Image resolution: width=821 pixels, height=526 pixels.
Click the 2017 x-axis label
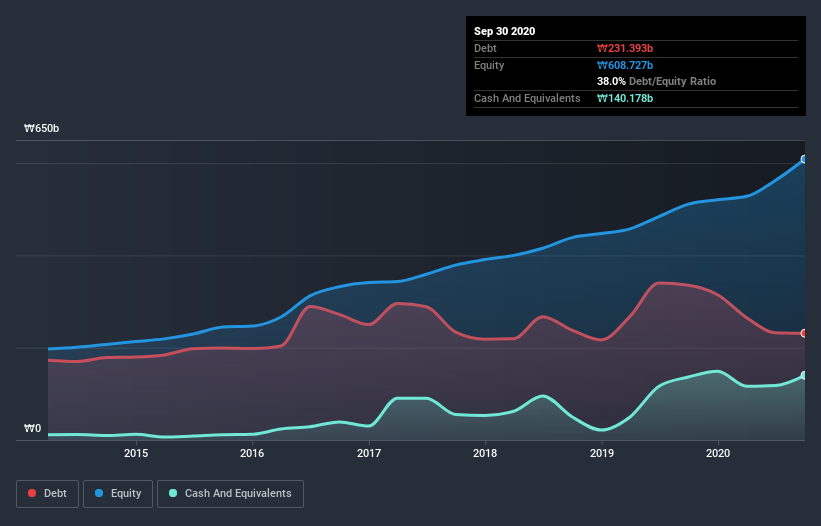click(369, 453)
